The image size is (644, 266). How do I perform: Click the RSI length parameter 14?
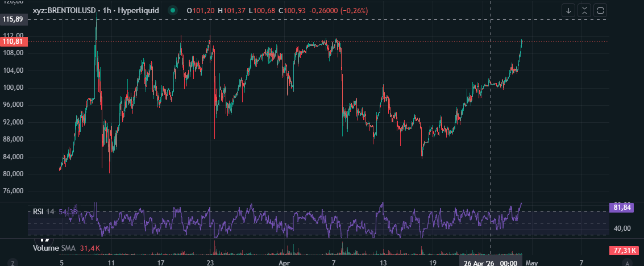coord(50,212)
